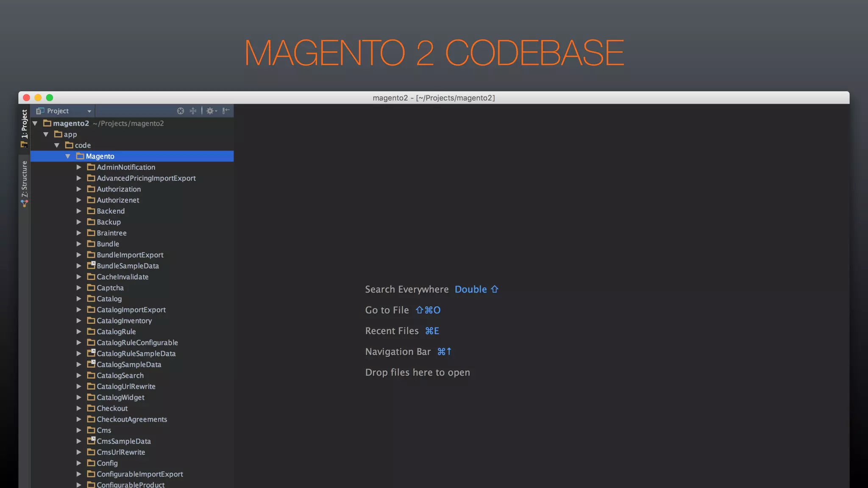Click the Search Everywhere hint text
The image size is (868, 488).
click(x=407, y=289)
